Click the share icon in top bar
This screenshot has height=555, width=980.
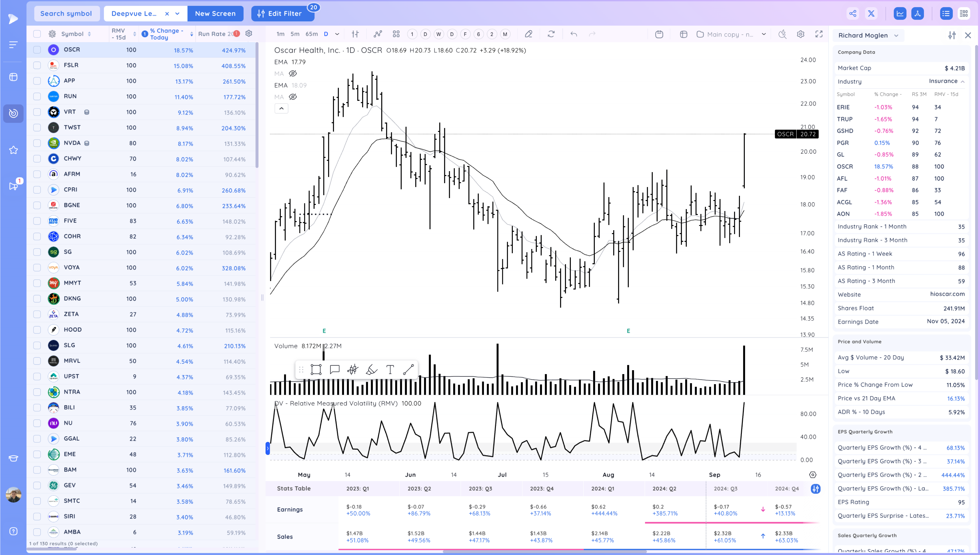pyautogui.click(x=852, y=14)
